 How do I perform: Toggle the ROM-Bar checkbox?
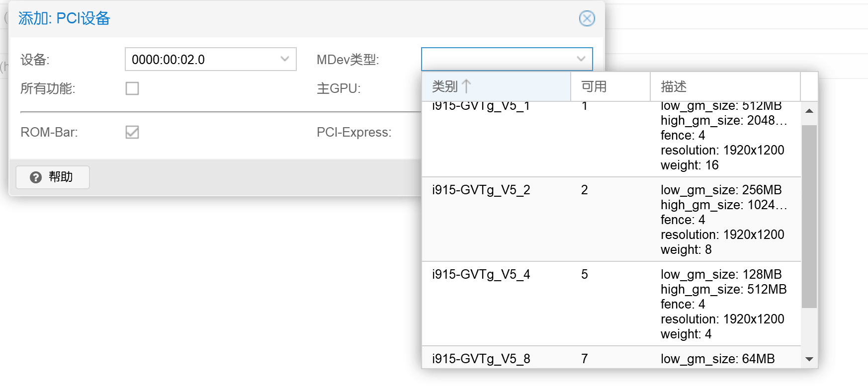pyautogui.click(x=132, y=132)
